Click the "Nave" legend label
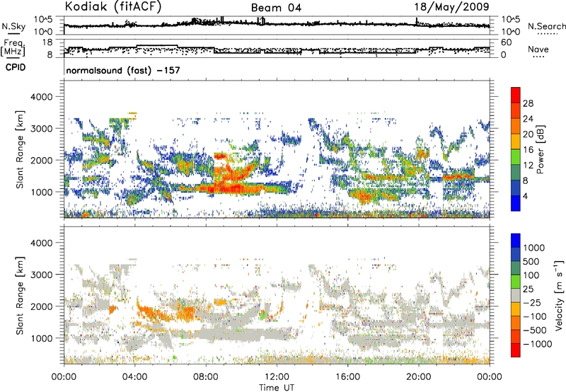Screen dimensions: 566x392 (x=538, y=49)
